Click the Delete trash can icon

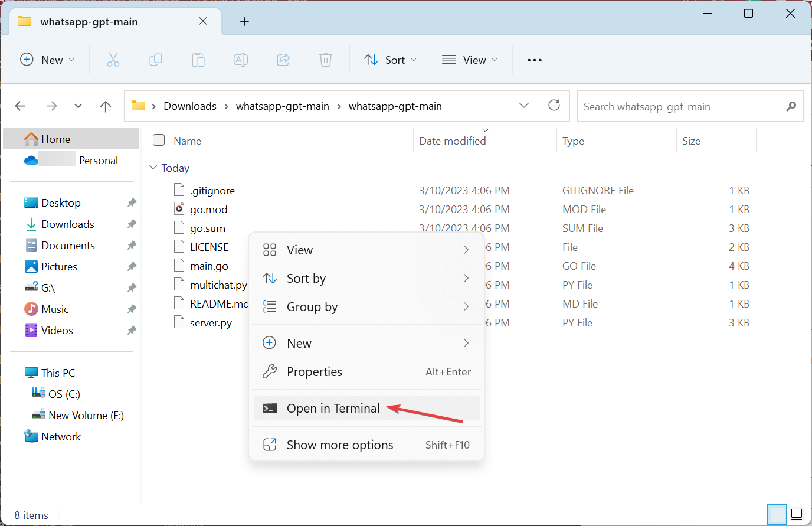326,60
